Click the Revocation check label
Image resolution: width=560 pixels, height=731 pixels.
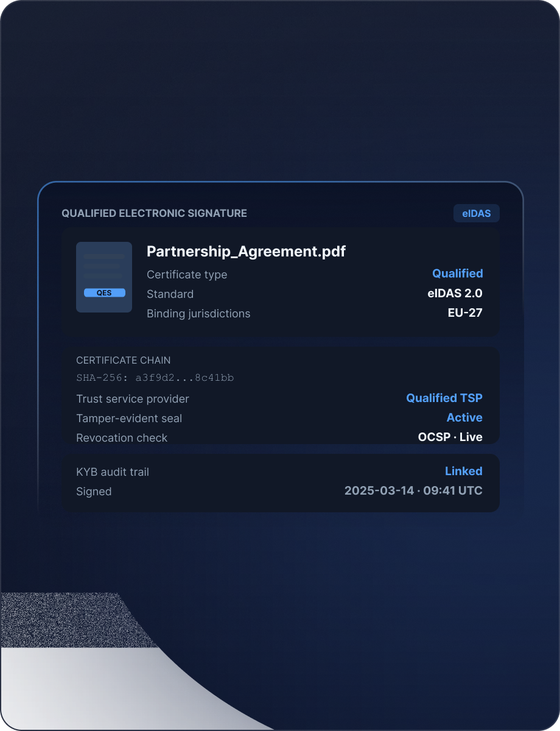point(122,438)
